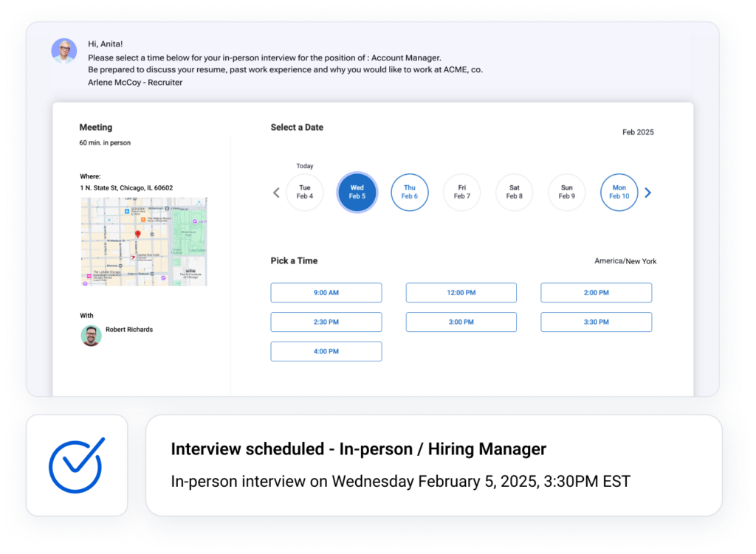Select the 3:30 PM time slot
The width and height of the screenshot is (756, 554).
coord(596,322)
